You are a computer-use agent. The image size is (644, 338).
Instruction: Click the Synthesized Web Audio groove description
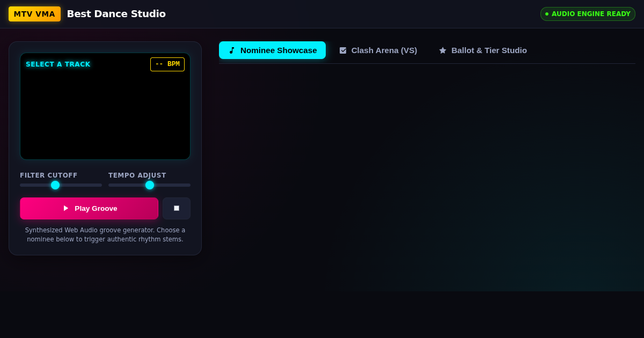pos(105,235)
